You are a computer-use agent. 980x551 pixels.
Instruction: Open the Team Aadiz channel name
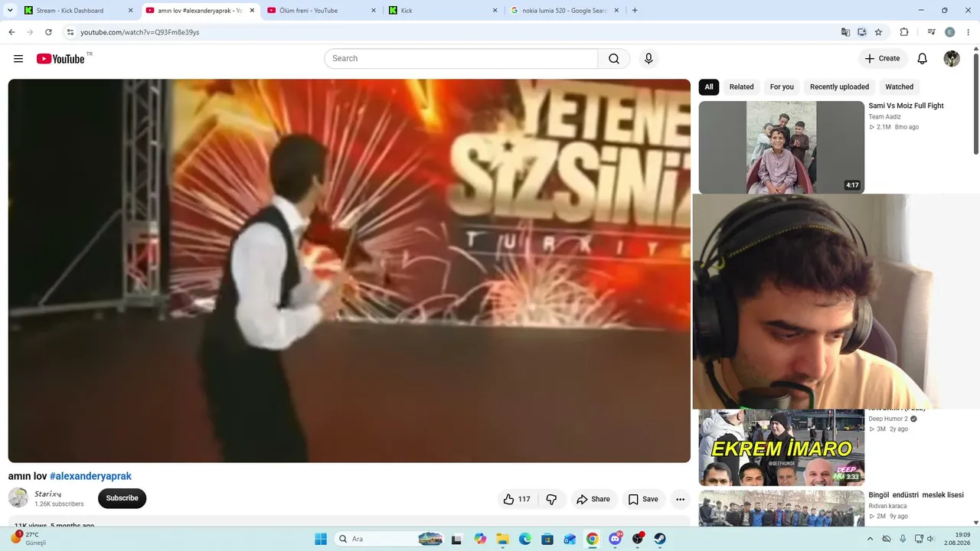tap(884, 117)
